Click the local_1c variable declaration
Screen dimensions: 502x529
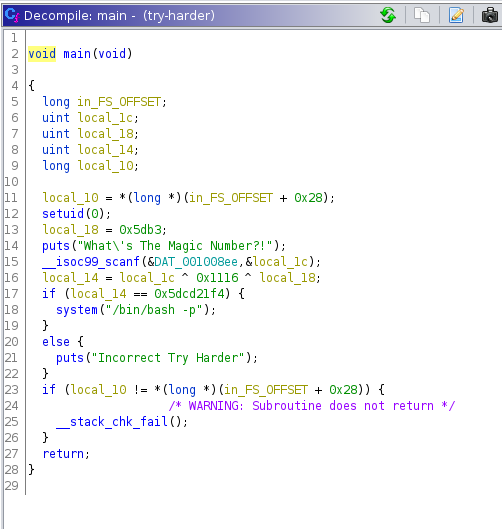[105, 117]
